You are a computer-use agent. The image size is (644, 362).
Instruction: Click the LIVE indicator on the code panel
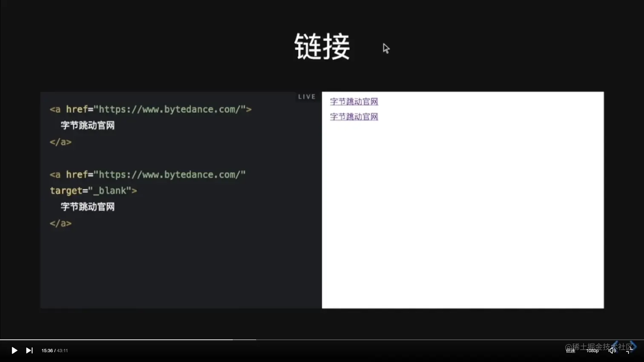pyautogui.click(x=306, y=96)
